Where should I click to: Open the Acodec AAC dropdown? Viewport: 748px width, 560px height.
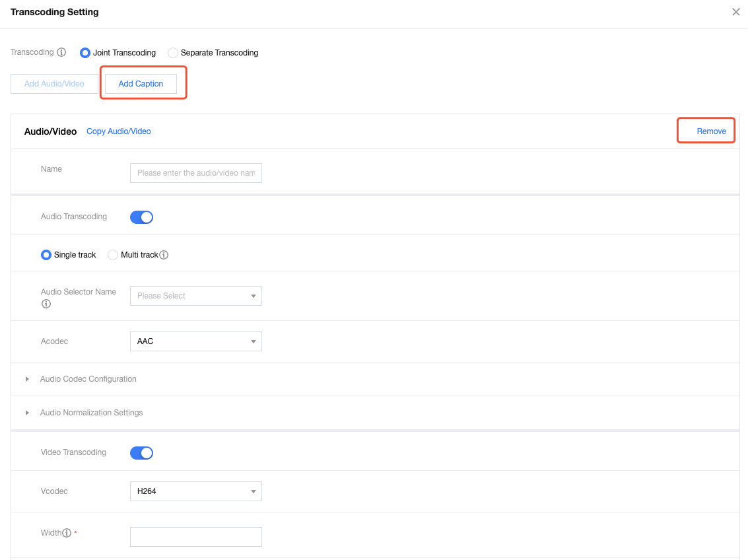coord(195,341)
